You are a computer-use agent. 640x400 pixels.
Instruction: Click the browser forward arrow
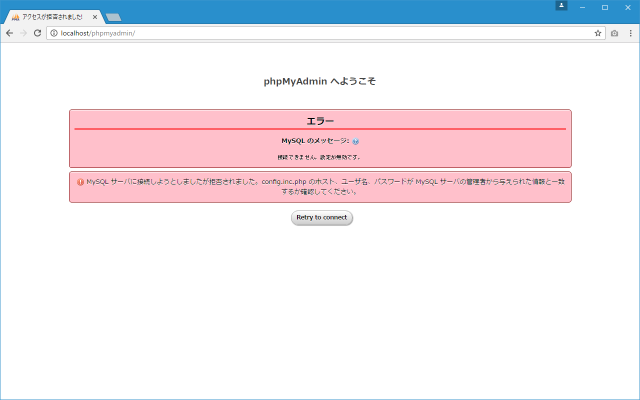coord(23,33)
